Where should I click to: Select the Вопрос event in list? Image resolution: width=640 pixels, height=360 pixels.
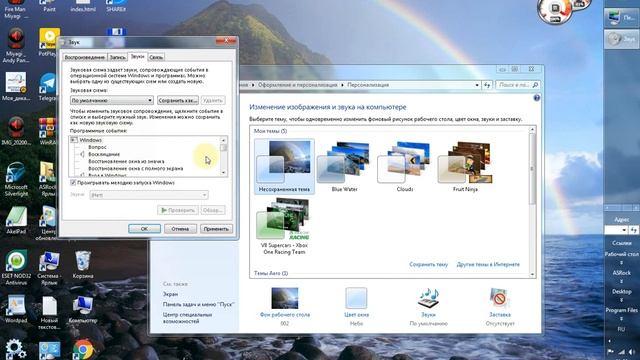(x=98, y=147)
